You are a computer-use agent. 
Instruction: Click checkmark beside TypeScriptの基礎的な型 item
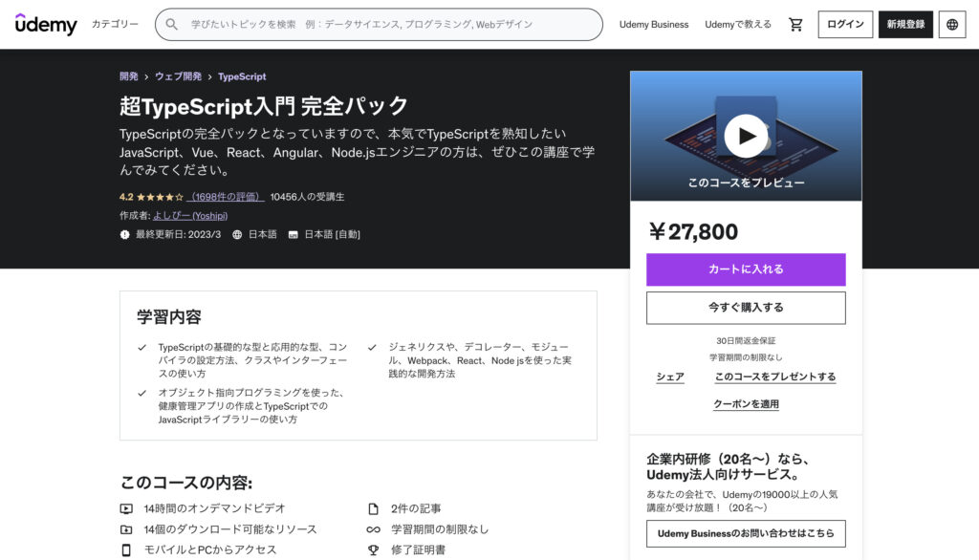click(x=141, y=347)
